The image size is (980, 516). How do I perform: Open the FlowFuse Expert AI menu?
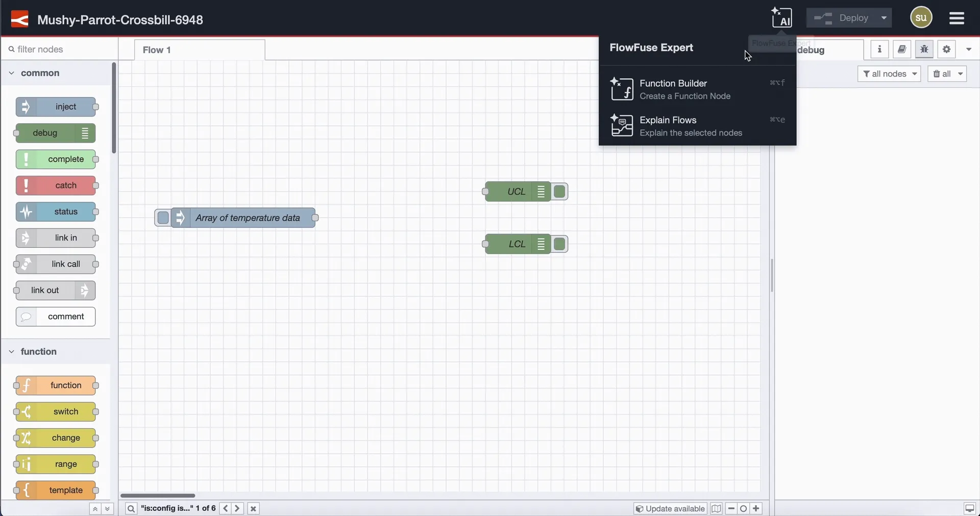click(x=782, y=17)
